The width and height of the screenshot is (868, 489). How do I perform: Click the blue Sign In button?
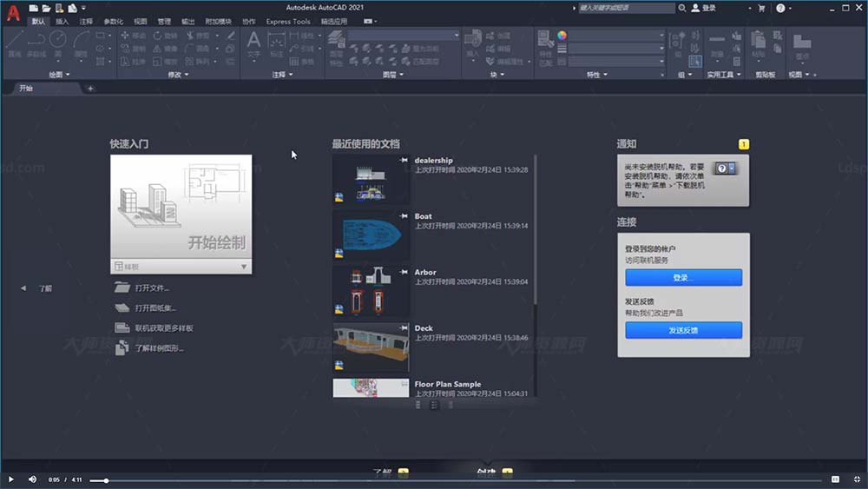click(x=684, y=277)
